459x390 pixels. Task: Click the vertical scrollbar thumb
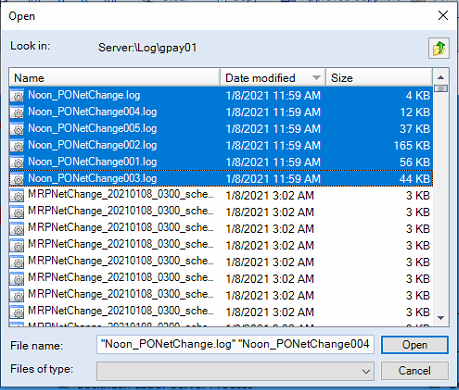pyautogui.click(x=441, y=88)
